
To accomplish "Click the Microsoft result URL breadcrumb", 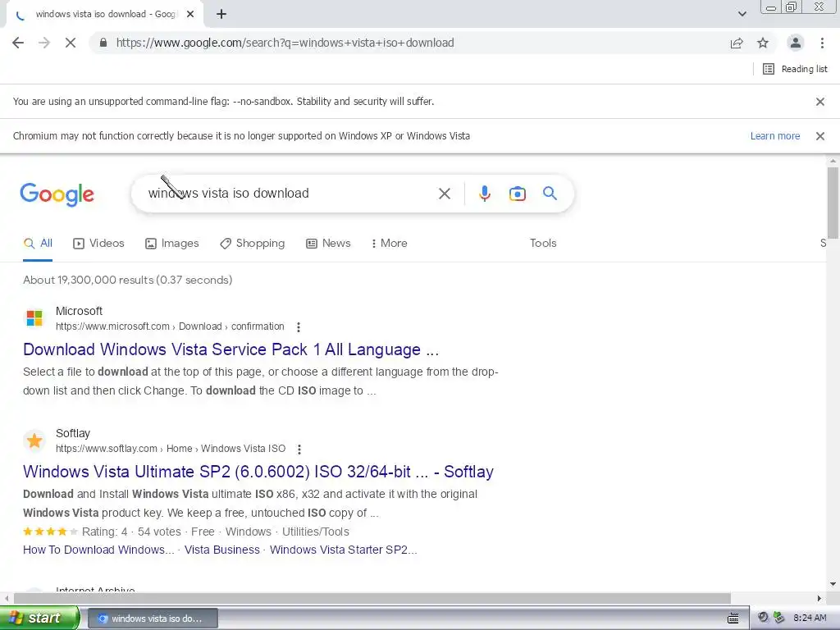I will click(x=170, y=326).
